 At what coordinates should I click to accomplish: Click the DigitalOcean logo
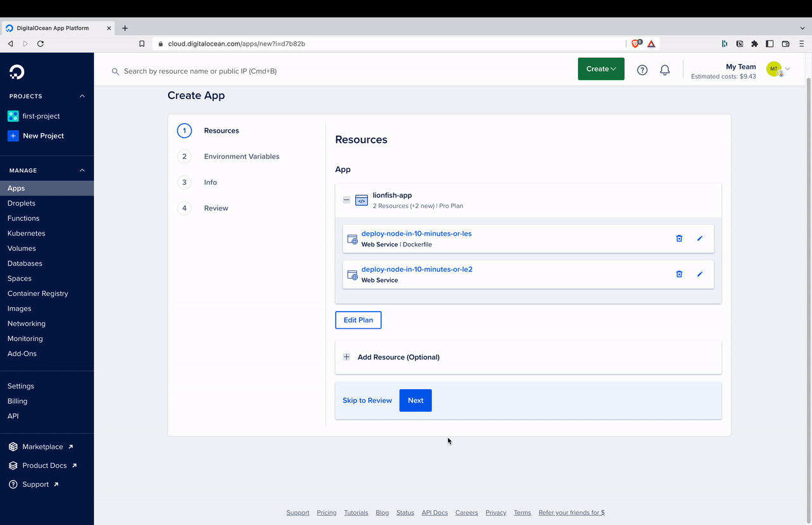click(15, 71)
